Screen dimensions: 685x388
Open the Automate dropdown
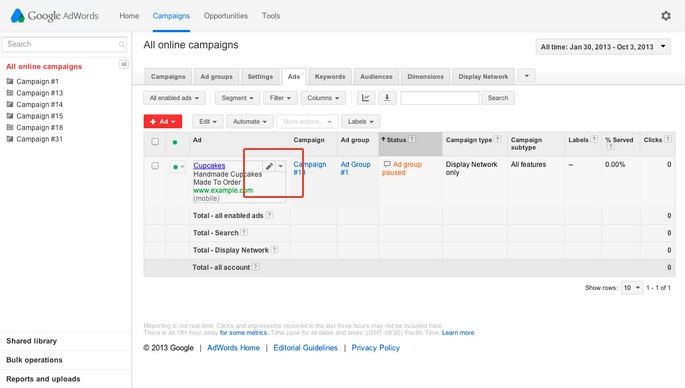249,121
